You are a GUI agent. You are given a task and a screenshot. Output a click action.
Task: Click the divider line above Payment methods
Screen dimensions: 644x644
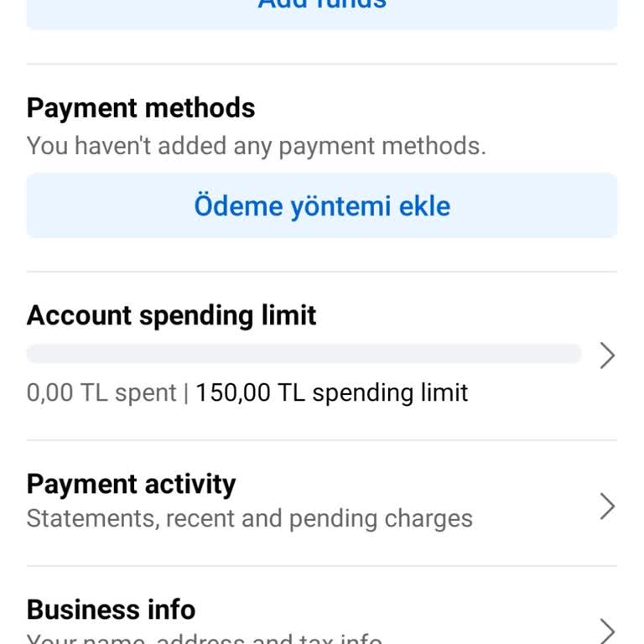click(322, 65)
